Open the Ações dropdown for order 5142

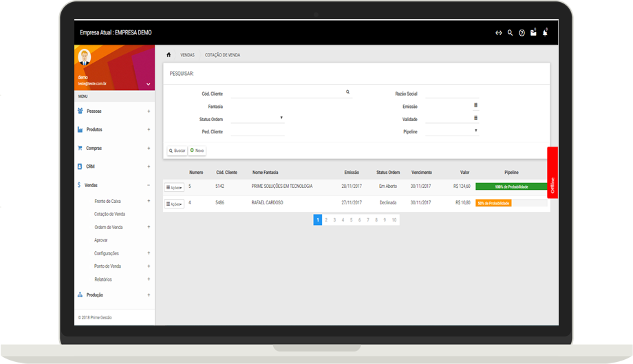(174, 187)
